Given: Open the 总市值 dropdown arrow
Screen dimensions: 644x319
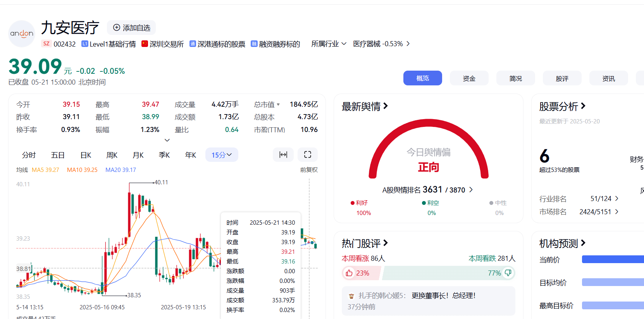Looking at the screenshot, I should pyautogui.click(x=278, y=105).
